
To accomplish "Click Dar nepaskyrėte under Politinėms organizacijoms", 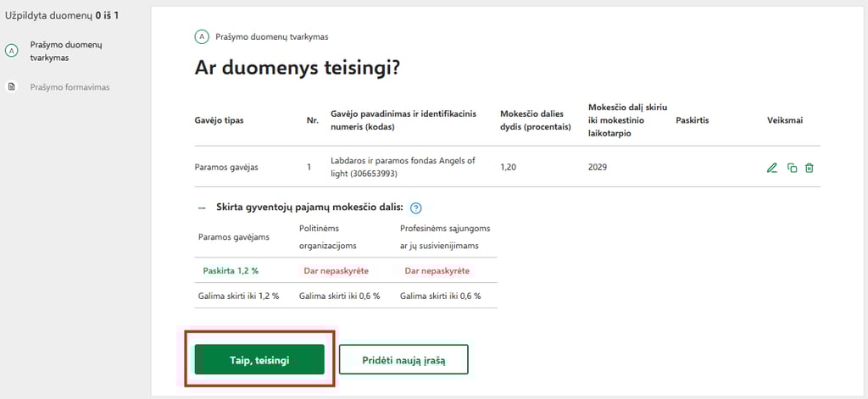I will tap(336, 270).
